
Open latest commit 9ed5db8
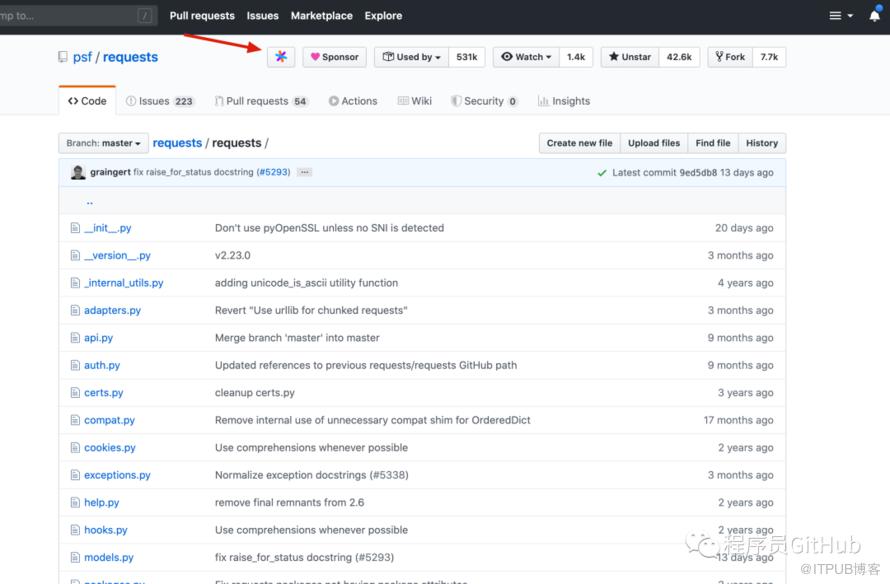click(x=698, y=173)
